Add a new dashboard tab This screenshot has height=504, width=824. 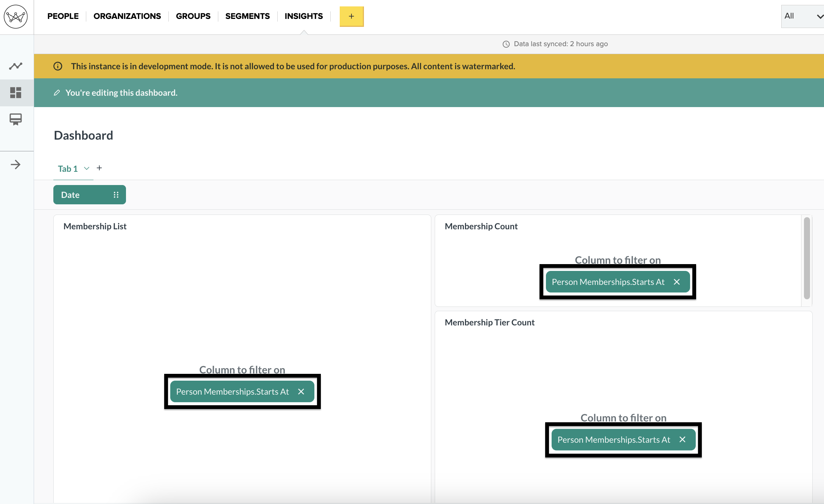point(100,168)
